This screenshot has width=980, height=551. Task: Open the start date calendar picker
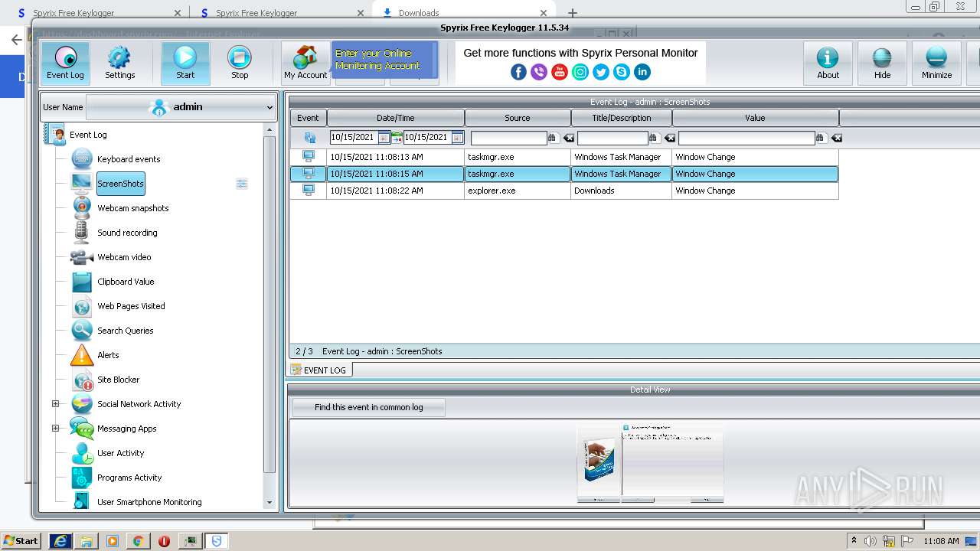pyautogui.click(x=384, y=138)
